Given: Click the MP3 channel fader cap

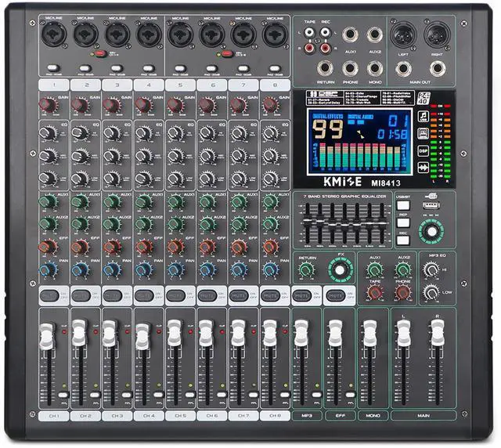Looking at the screenshot, I should coord(301,333).
